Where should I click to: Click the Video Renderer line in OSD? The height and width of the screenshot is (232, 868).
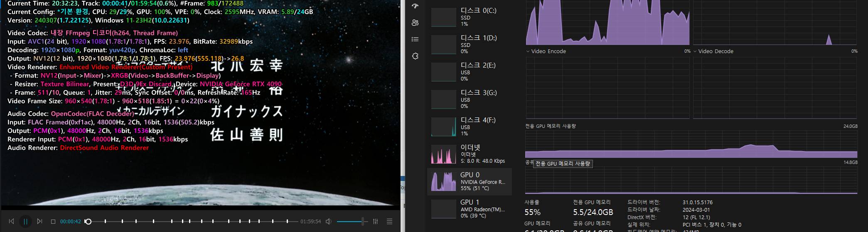pos(100,67)
